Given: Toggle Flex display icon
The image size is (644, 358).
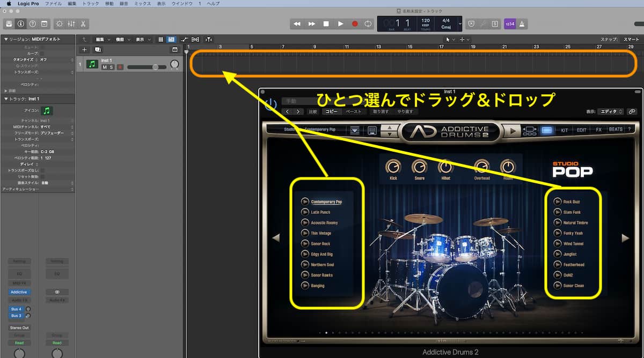Looking at the screenshot, I should (x=195, y=39).
